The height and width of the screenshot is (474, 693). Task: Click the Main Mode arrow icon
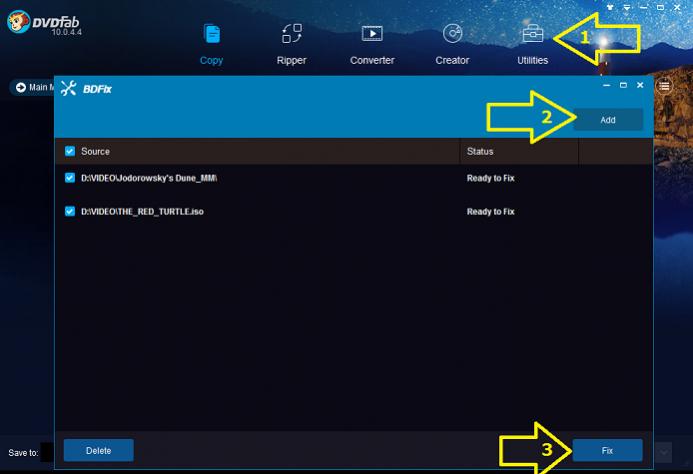[20, 87]
